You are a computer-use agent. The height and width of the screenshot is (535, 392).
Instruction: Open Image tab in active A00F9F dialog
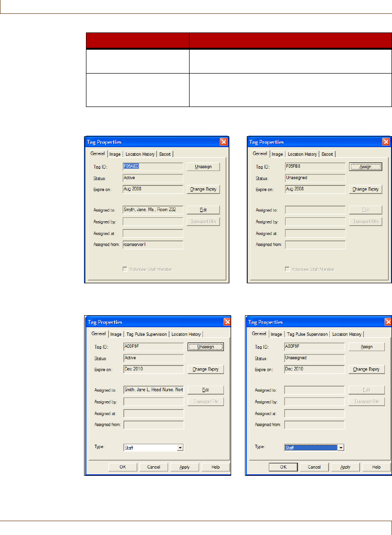116,334
